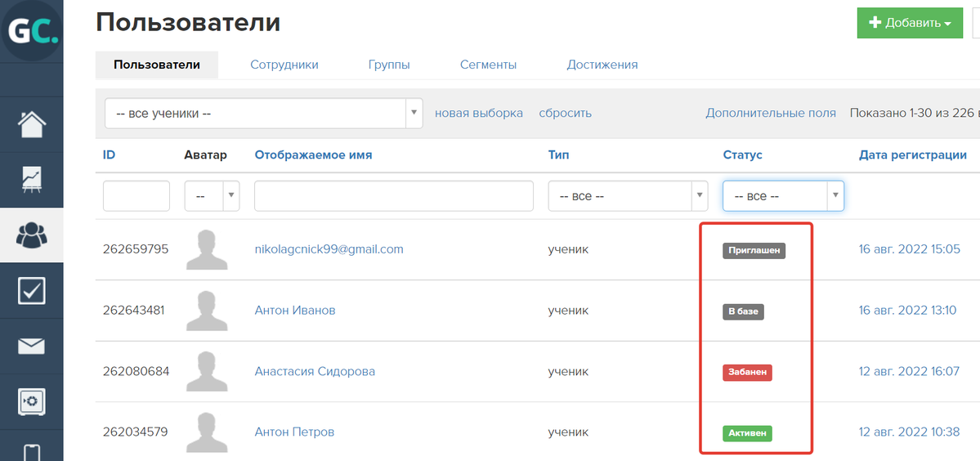Switch to the Группы tab
980x461 pixels.
point(389,65)
